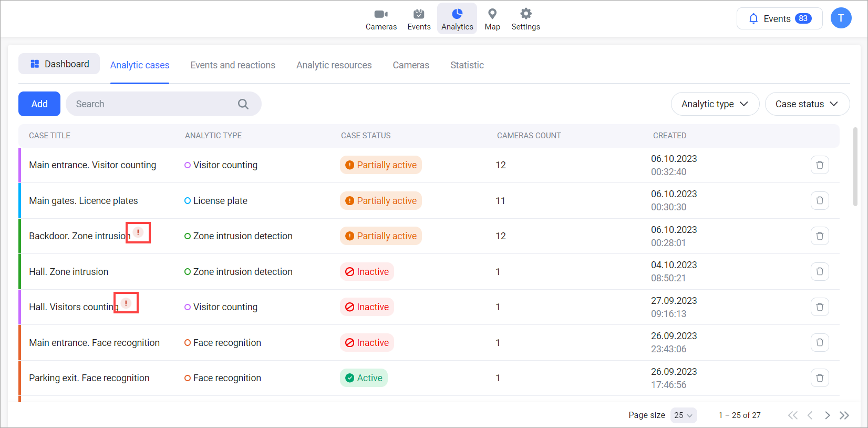
Task: Open the Statistic tab
Action: pyautogui.click(x=467, y=65)
